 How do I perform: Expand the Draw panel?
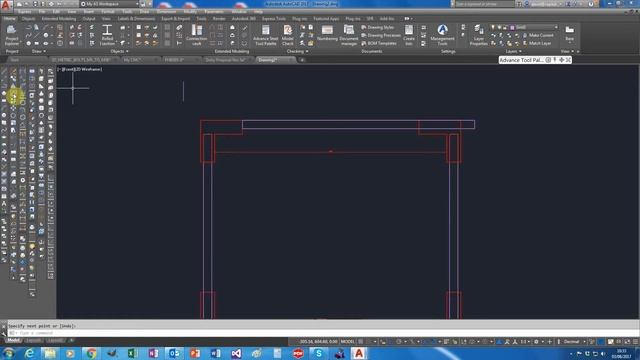(x=39, y=51)
